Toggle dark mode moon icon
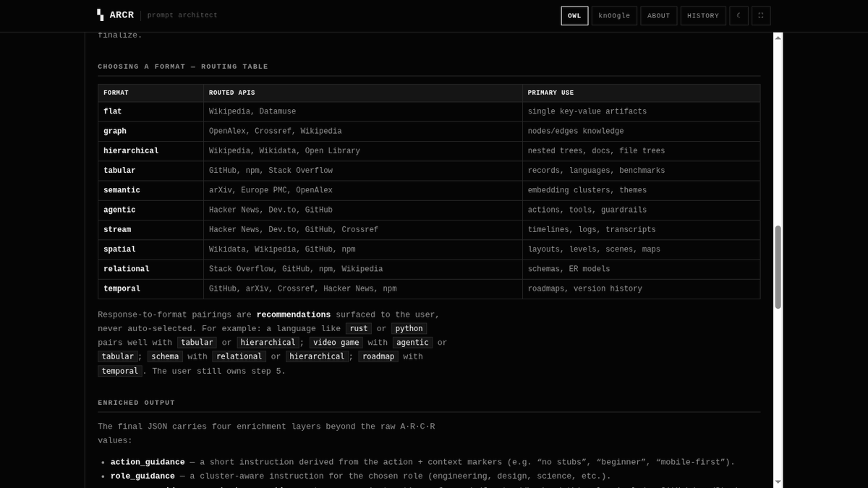The image size is (868, 488). coord(739,16)
